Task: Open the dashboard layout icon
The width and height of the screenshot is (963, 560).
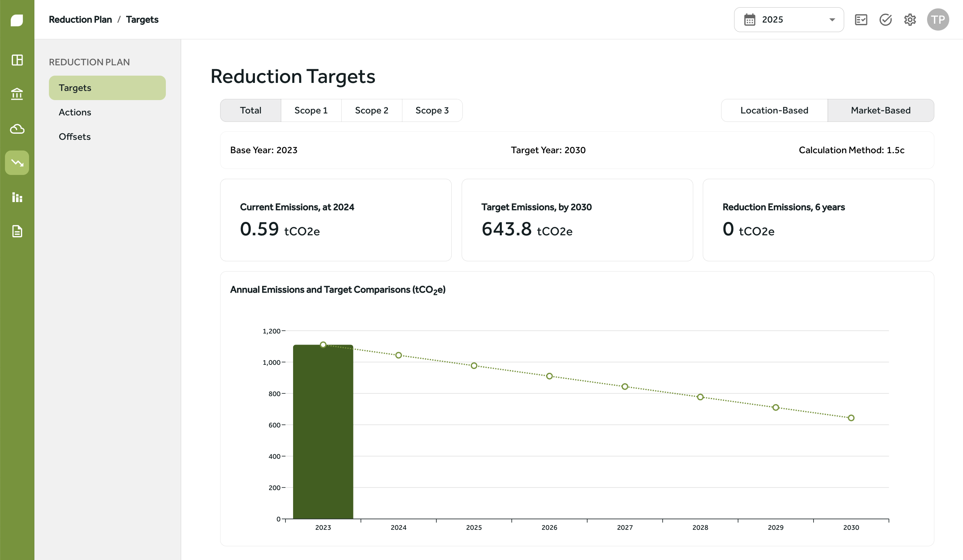Action: (x=17, y=60)
